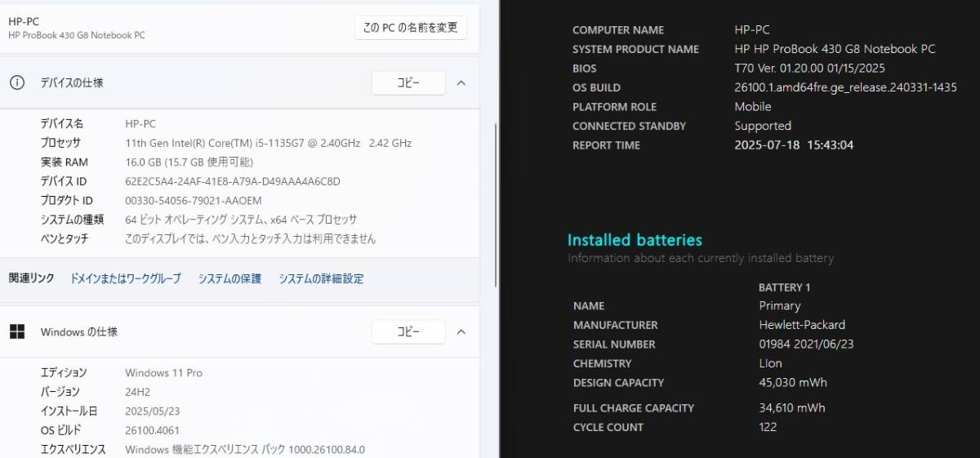Viewport: 980px width, 458px height.
Task: Collapse the Windows の仕様 section chevron
Action: pyautogui.click(x=461, y=331)
